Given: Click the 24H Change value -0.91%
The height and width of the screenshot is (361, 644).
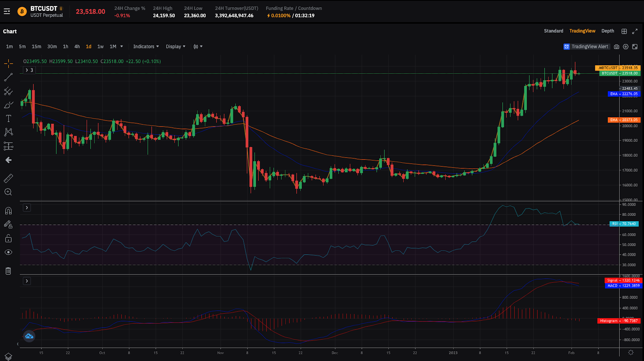Looking at the screenshot, I should [x=122, y=16].
